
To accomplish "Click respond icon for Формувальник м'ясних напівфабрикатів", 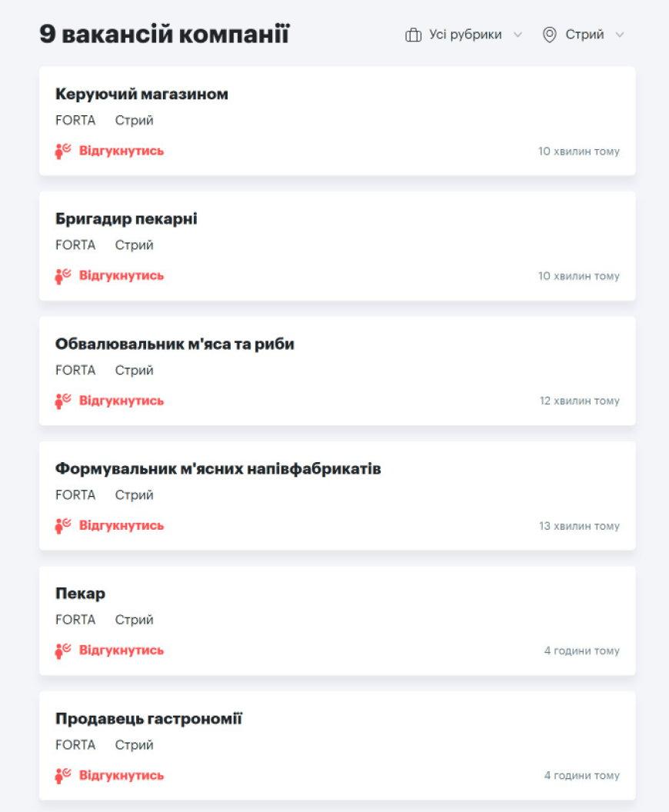I will [63, 526].
